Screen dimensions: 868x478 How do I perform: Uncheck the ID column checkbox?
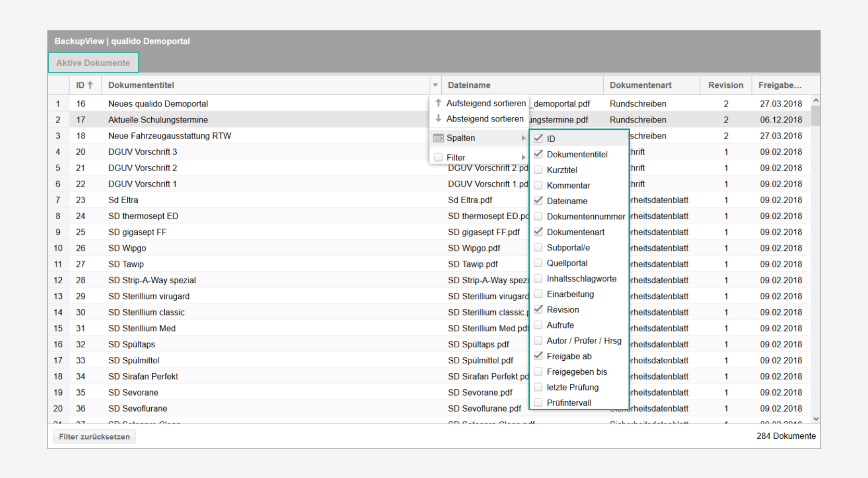538,139
